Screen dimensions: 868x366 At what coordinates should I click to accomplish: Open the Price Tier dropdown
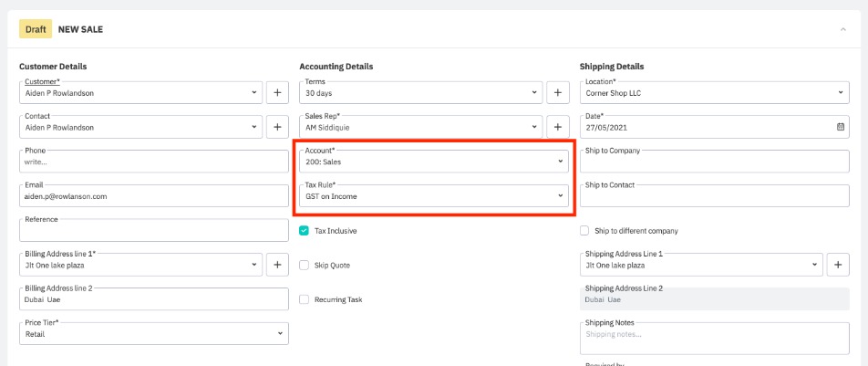coord(153,334)
